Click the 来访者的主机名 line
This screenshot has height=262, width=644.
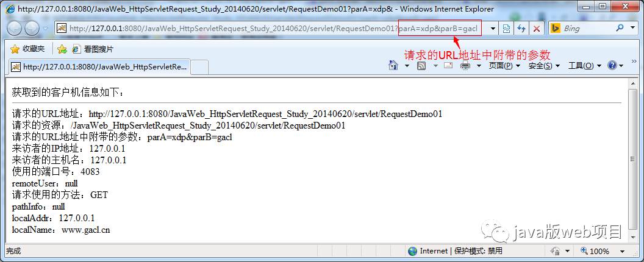click(x=69, y=160)
